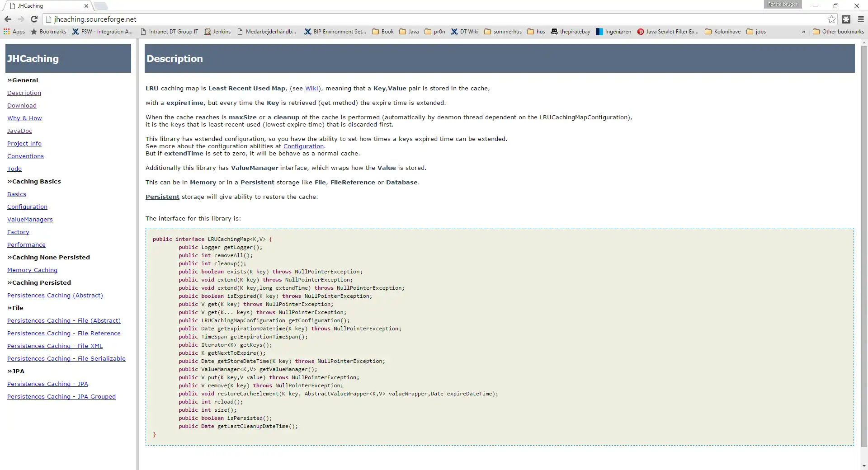Open Persistences Caching - JPA link

click(x=47, y=384)
